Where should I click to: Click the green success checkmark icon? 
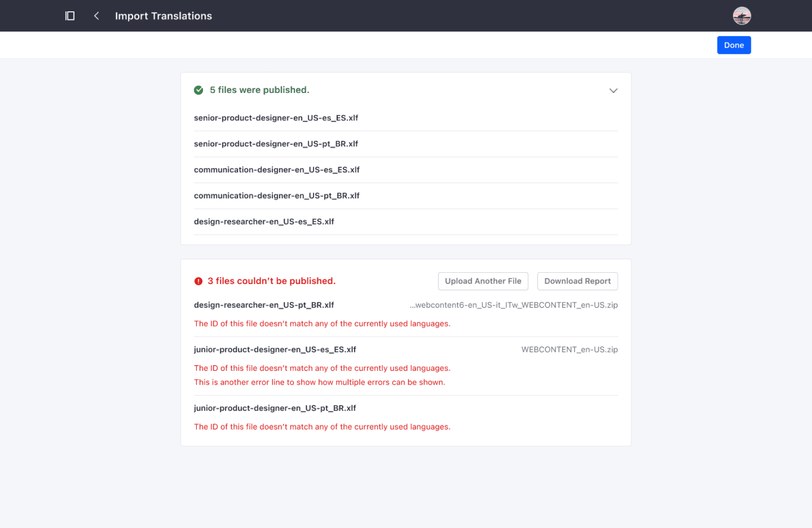(198, 90)
